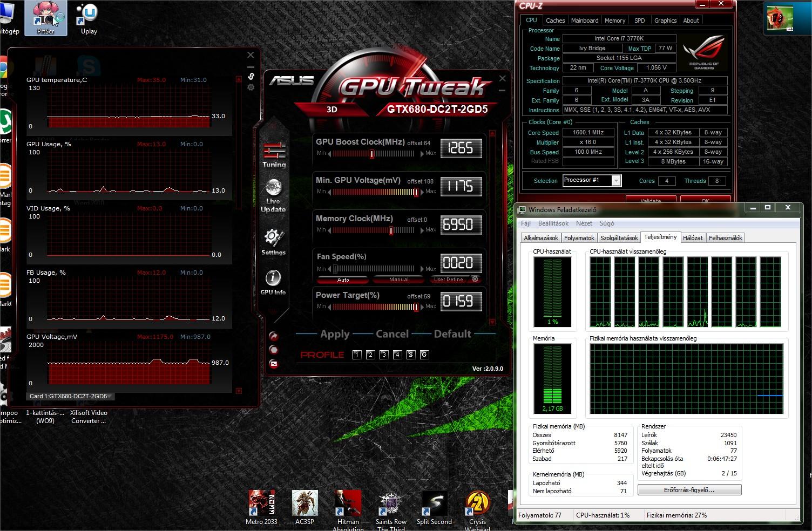The width and height of the screenshot is (812, 531).
Task: Set fan speed mode to User Define
Action: [x=449, y=280]
